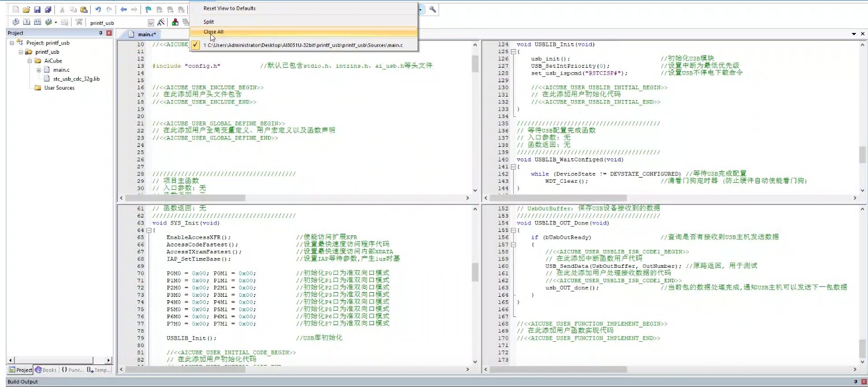The height and width of the screenshot is (387, 868).
Task: Click the Open file folder icon
Action: click(x=26, y=10)
